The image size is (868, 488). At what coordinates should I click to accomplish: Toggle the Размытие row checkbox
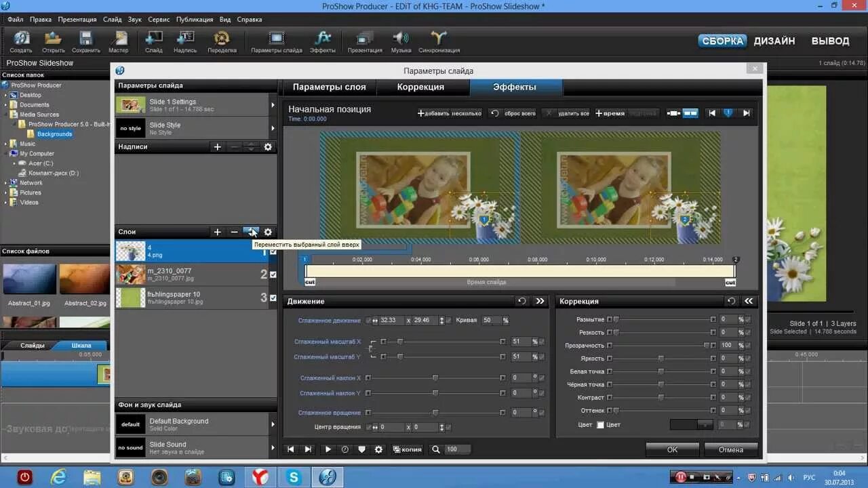coord(748,319)
